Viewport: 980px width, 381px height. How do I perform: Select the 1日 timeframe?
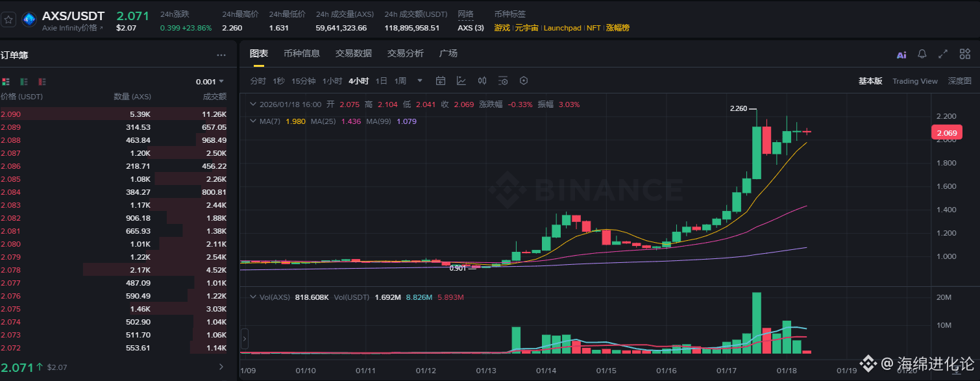click(x=382, y=80)
